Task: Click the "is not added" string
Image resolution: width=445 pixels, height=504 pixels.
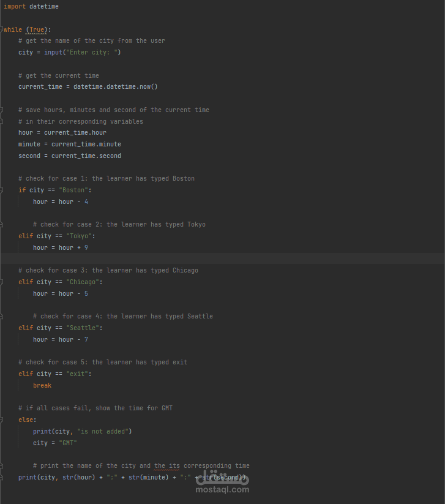Action: point(103,431)
